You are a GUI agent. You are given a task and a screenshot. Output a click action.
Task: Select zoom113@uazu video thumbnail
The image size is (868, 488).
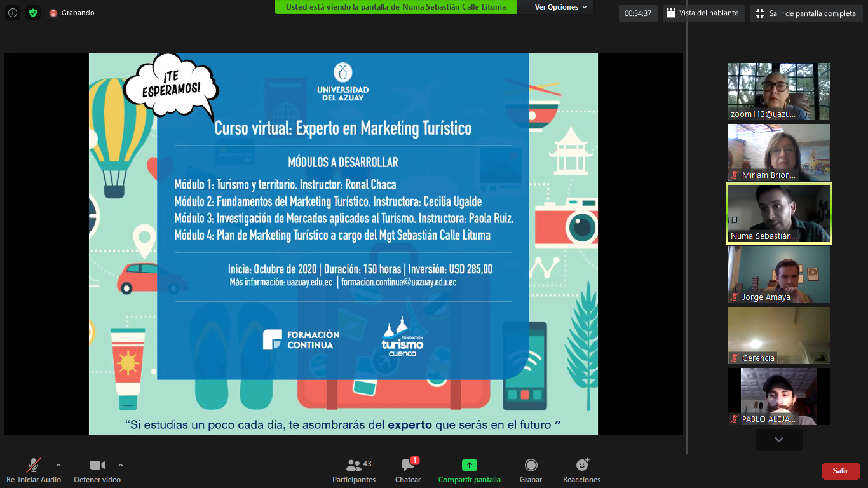779,91
